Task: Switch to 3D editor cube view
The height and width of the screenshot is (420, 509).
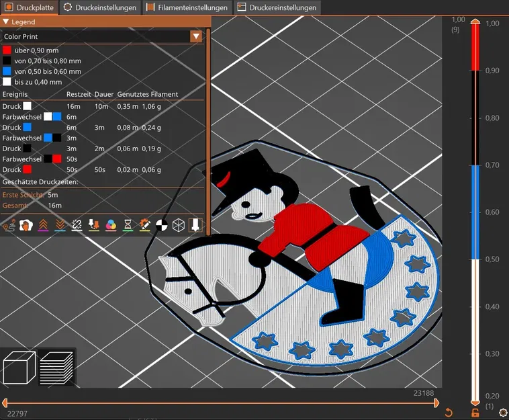Action: point(19,368)
